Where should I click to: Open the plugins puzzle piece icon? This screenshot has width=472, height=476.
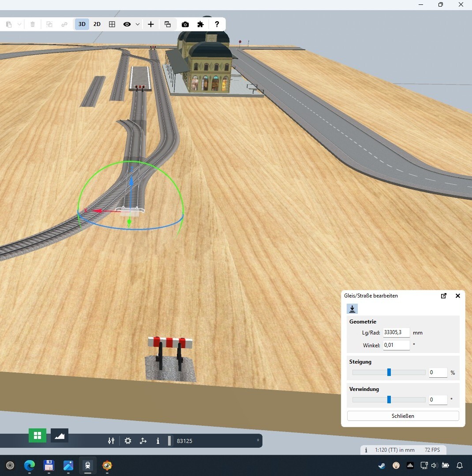pyautogui.click(x=201, y=24)
